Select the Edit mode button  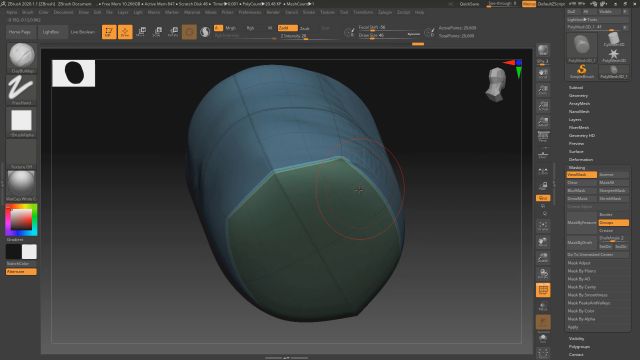(109, 32)
